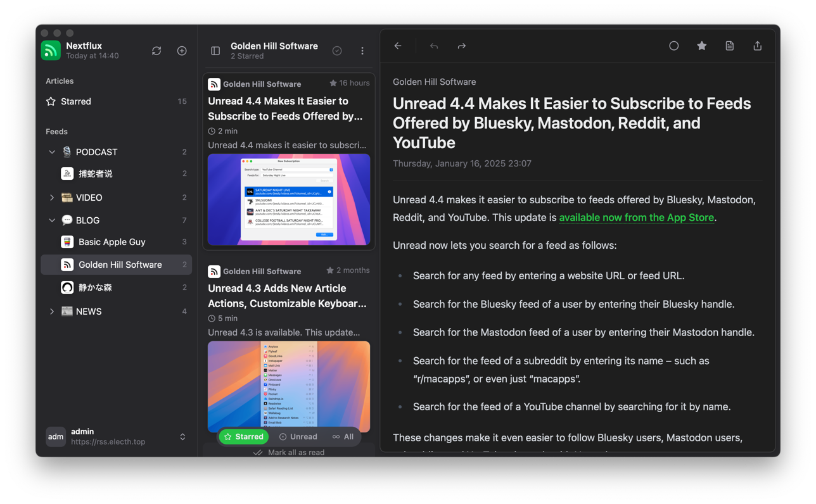The image size is (816, 504).
Task: Click the date 'Thursday, January 16, 2025 23:07'
Action: coord(462,163)
